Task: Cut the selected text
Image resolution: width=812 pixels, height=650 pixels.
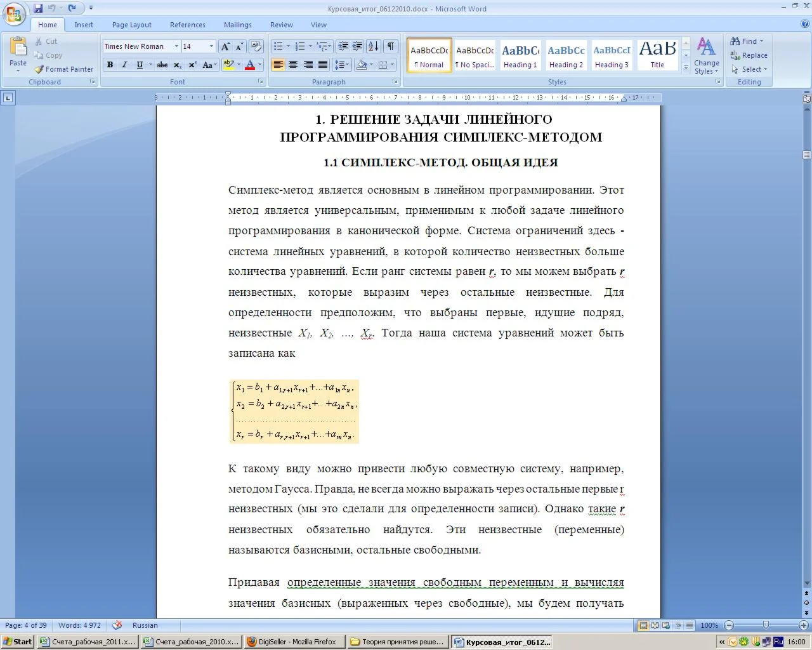Action: [x=46, y=41]
